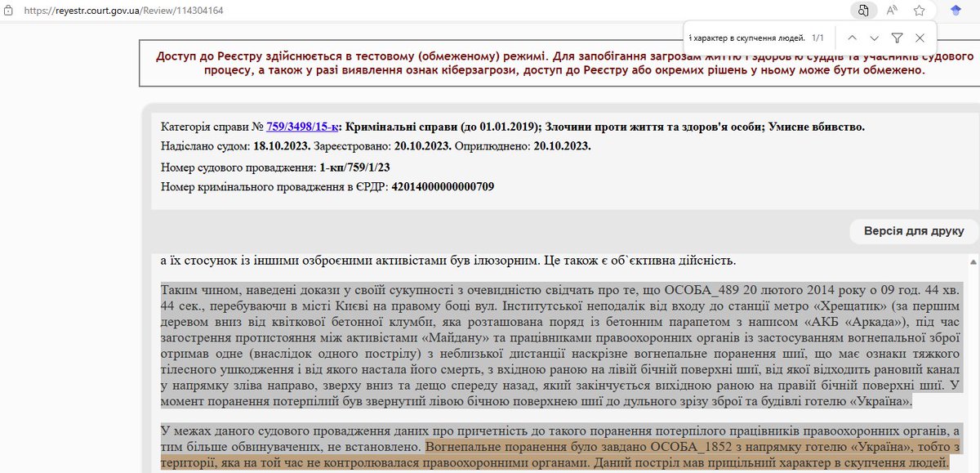Image resolution: width=980 pixels, height=473 pixels.
Task: Click the blue extension icon at toolbar end
Action: tap(956, 11)
